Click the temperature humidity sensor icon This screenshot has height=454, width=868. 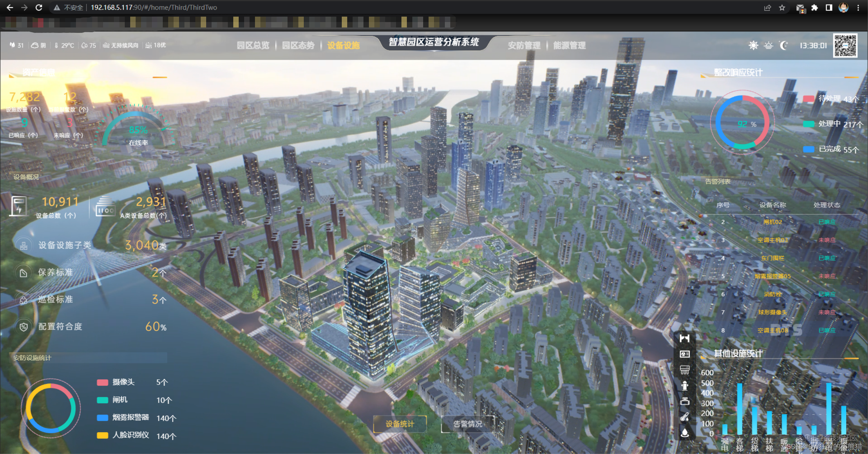pos(684,417)
